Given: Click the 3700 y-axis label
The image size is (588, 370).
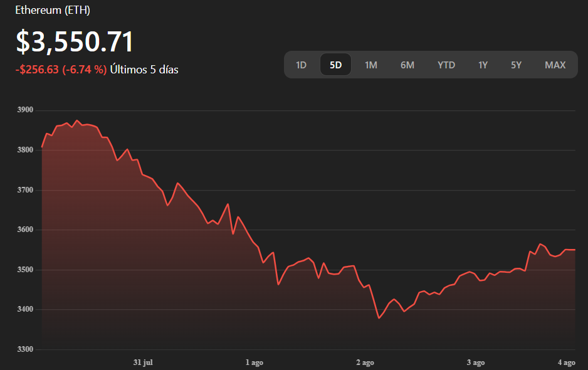Looking at the screenshot, I should click(x=25, y=190).
